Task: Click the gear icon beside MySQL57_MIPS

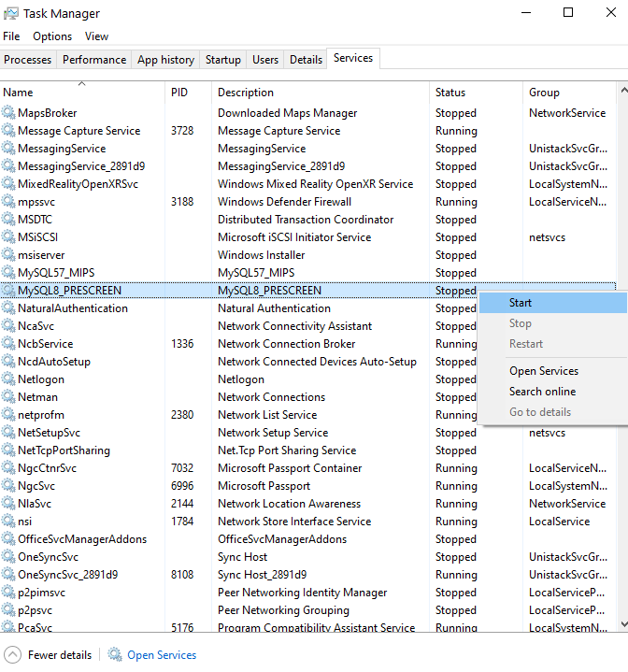Action: tap(8, 273)
